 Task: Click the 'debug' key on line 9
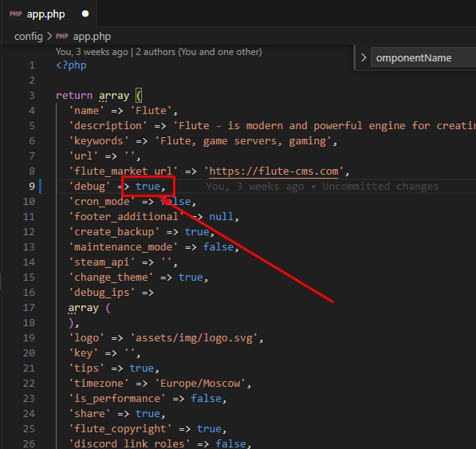tap(90, 187)
